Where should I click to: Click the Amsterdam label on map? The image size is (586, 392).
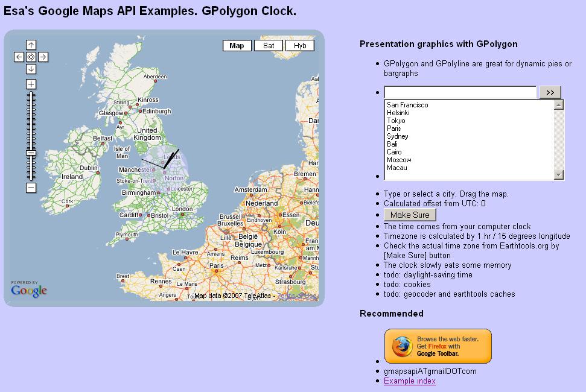coord(251,189)
